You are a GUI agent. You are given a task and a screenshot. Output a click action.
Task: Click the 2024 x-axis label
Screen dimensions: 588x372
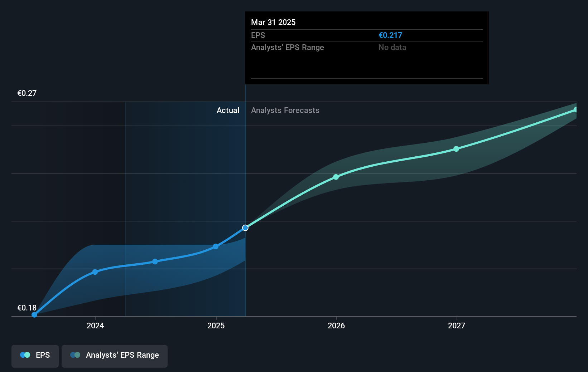point(95,325)
